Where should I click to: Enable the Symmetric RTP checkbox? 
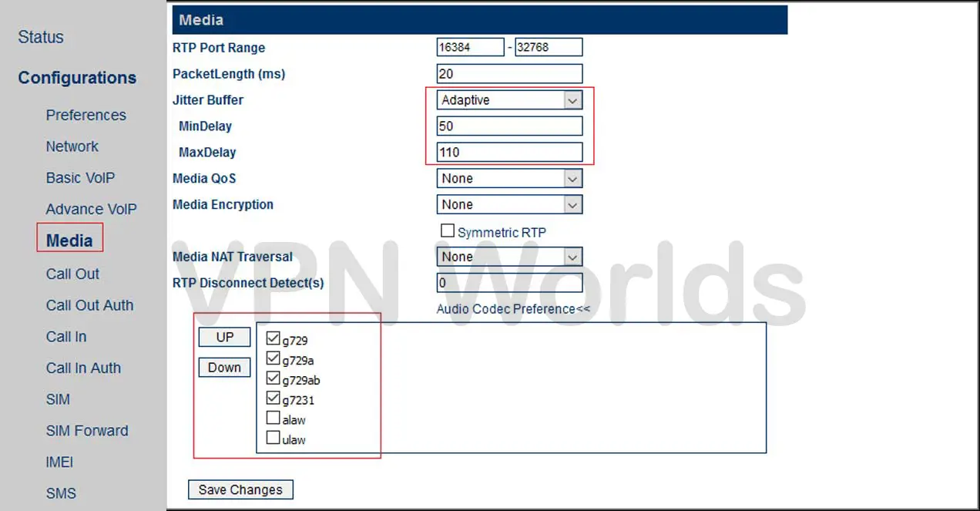point(448,231)
